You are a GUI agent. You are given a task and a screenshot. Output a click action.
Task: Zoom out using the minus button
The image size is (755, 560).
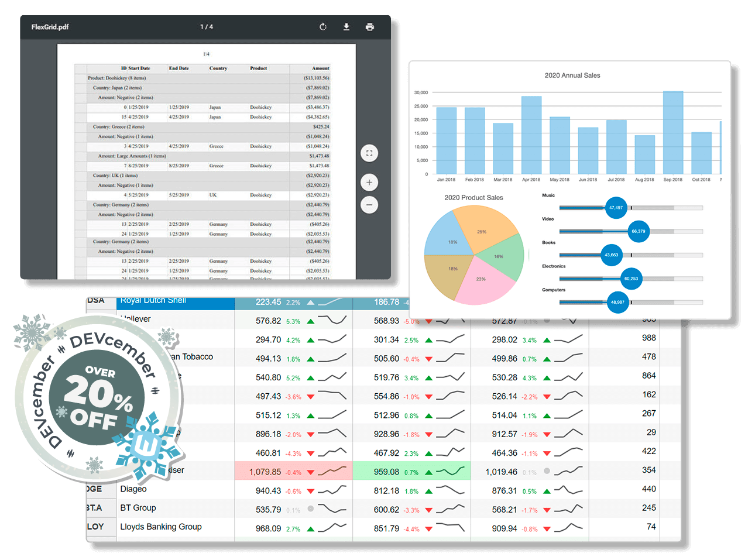coord(369,205)
